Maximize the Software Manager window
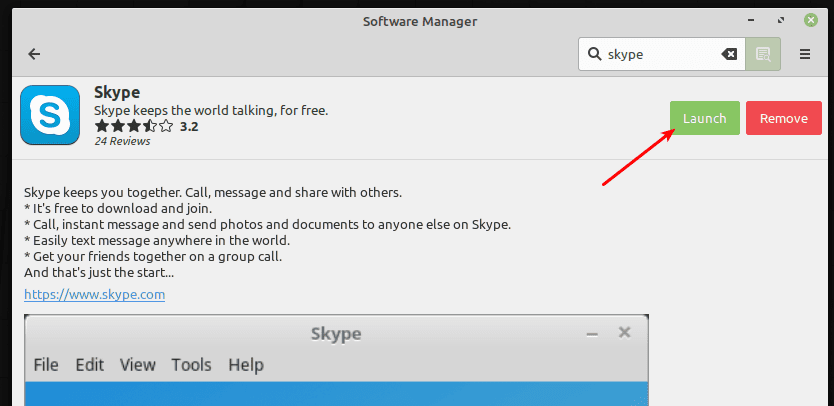 click(780, 20)
